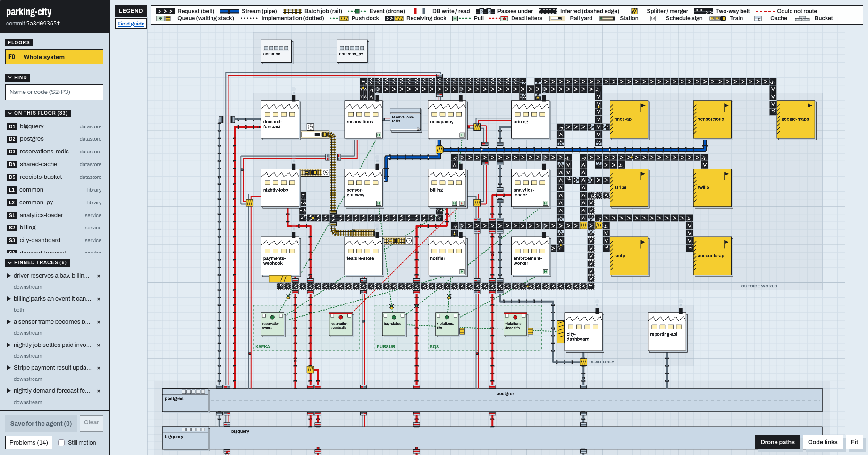Select the demand-forecast service building
868x455 pixels.
[x=280, y=119]
